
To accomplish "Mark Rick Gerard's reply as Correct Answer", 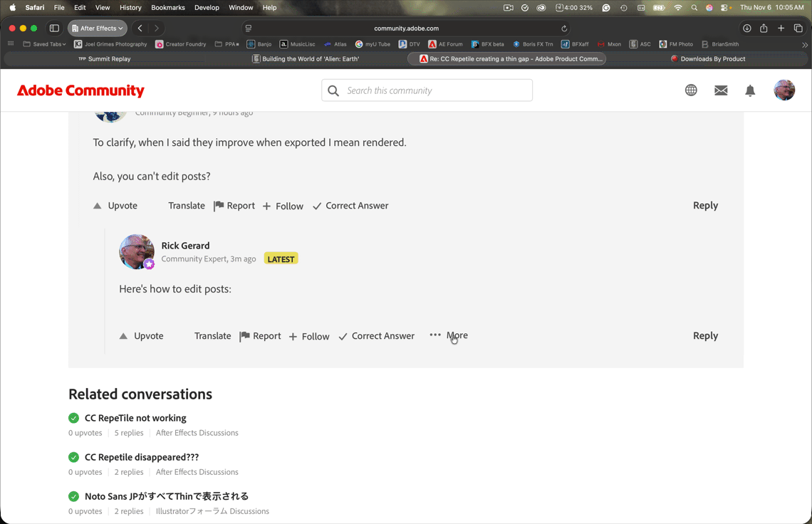I will tap(377, 336).
